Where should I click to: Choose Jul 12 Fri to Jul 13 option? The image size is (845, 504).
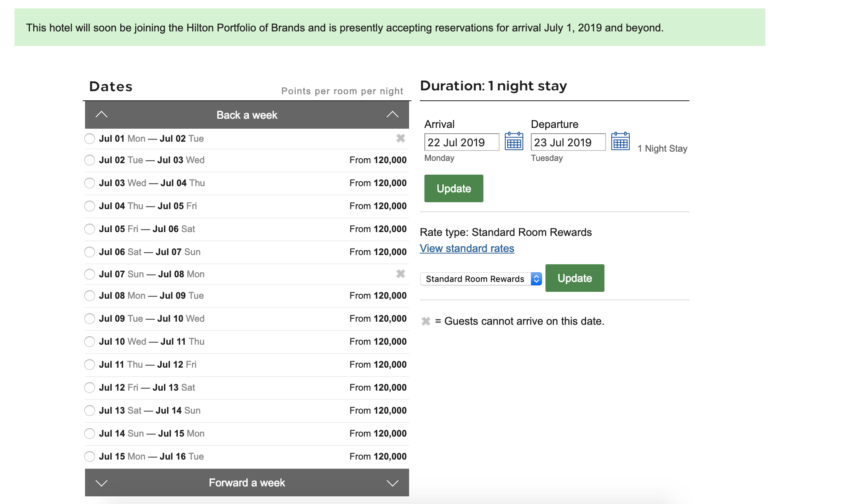(x=90, y=388)
